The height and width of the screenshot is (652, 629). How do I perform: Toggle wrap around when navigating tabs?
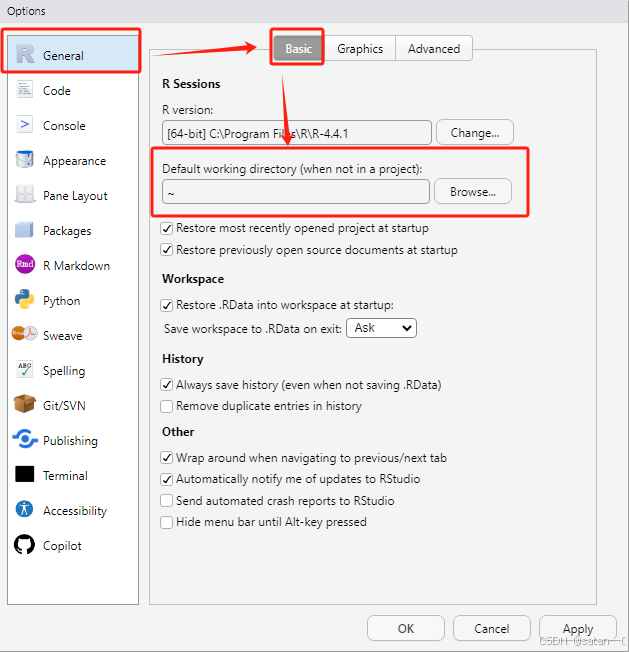tap(167, 458)
